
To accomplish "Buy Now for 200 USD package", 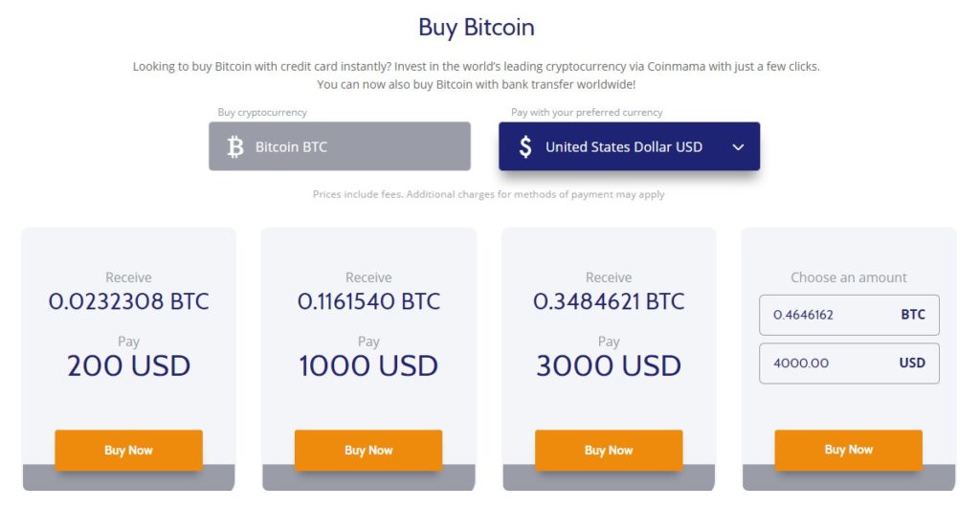I will pos(129,450).
